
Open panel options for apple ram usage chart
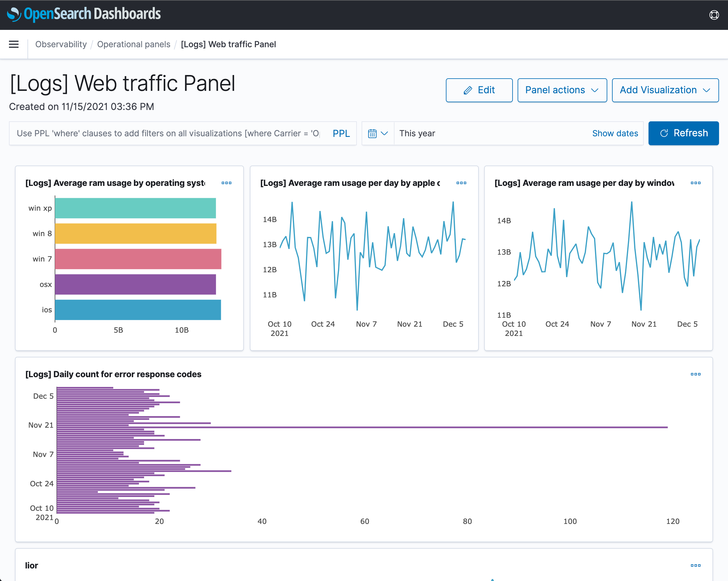(x=461, y=183)
